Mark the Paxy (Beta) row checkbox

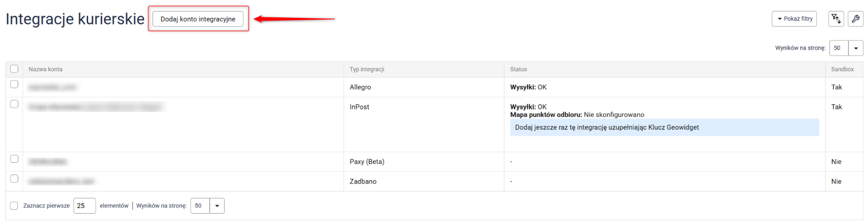[14, 159]
